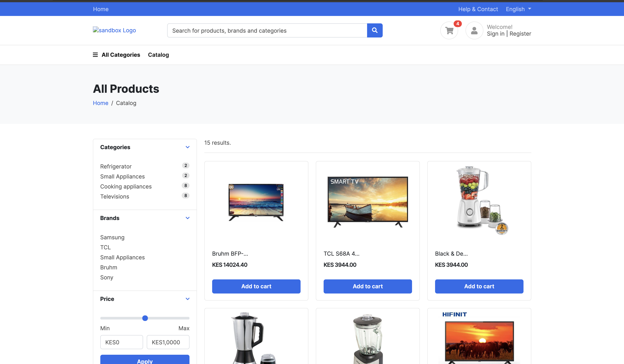Click the Sign in link
Viewport: 624px width, 364px height.
pos(495,34)
